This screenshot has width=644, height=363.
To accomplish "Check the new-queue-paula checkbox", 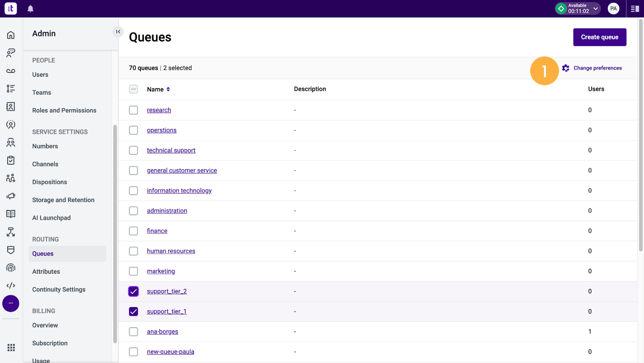I will point(134,352).
